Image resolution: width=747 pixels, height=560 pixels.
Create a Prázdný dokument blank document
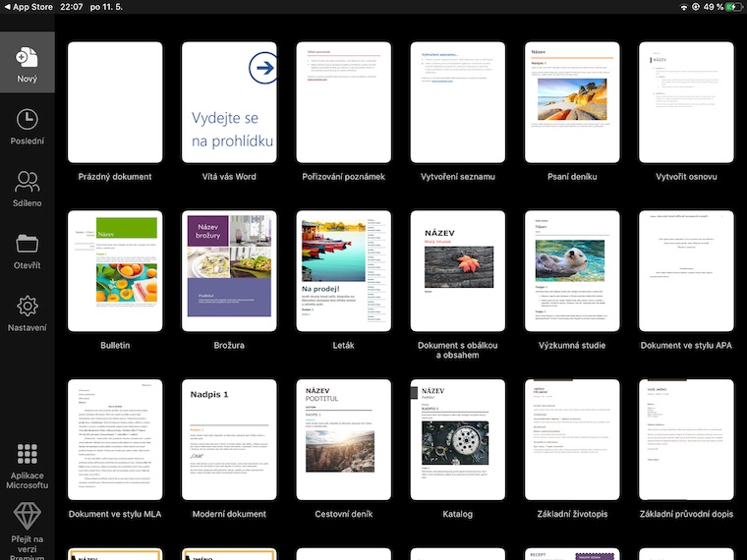[x=115, y=102]
